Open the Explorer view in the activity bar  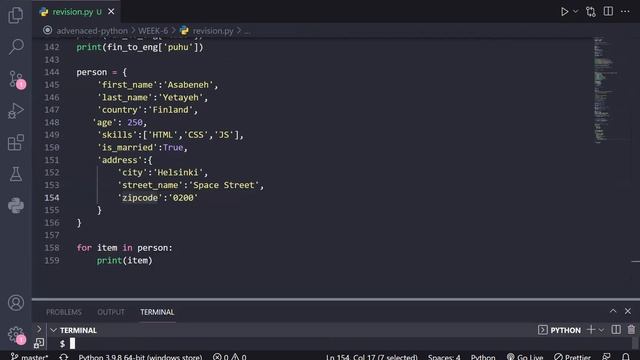pyautogui.click(x=16, y=15)
